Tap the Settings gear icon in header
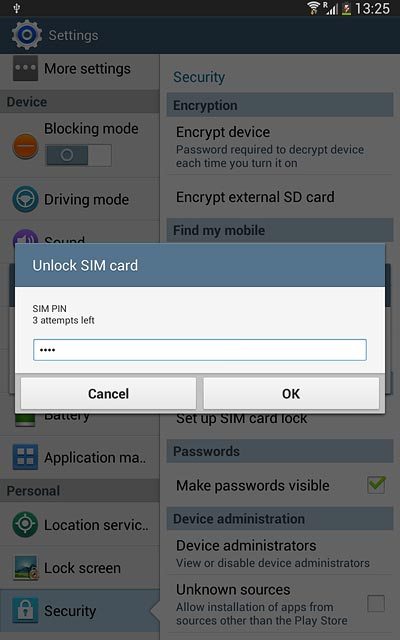Viewport: 400px width, 640px height. tap(27, 35)
